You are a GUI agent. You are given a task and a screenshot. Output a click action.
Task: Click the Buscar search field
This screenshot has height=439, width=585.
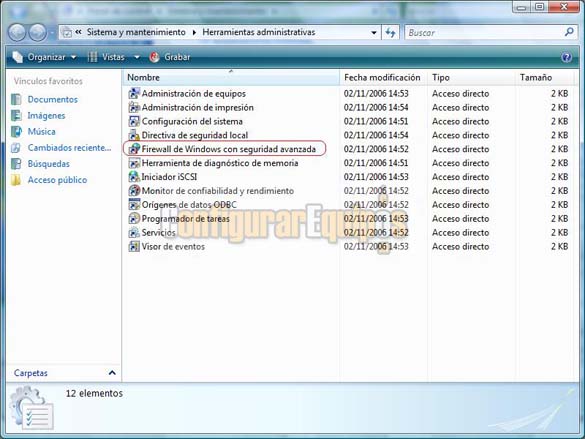click(x=485, y=33)
